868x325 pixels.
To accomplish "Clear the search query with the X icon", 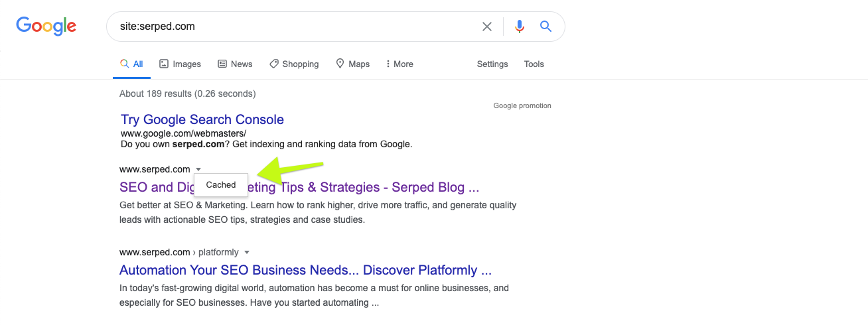I will click(487, 27).
